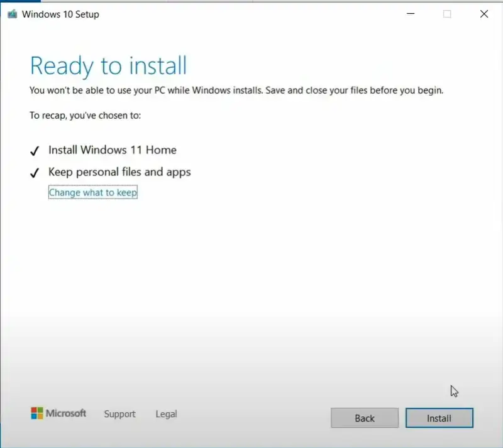Close the Windows 10 Setup window
This screenshot has width=503, height=448.
click(x=484, y=14)
